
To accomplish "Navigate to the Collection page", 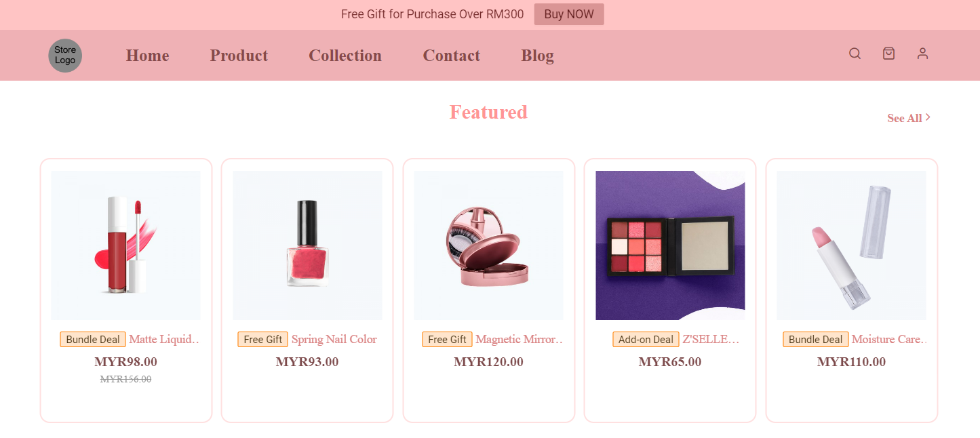I will (345, 56).
